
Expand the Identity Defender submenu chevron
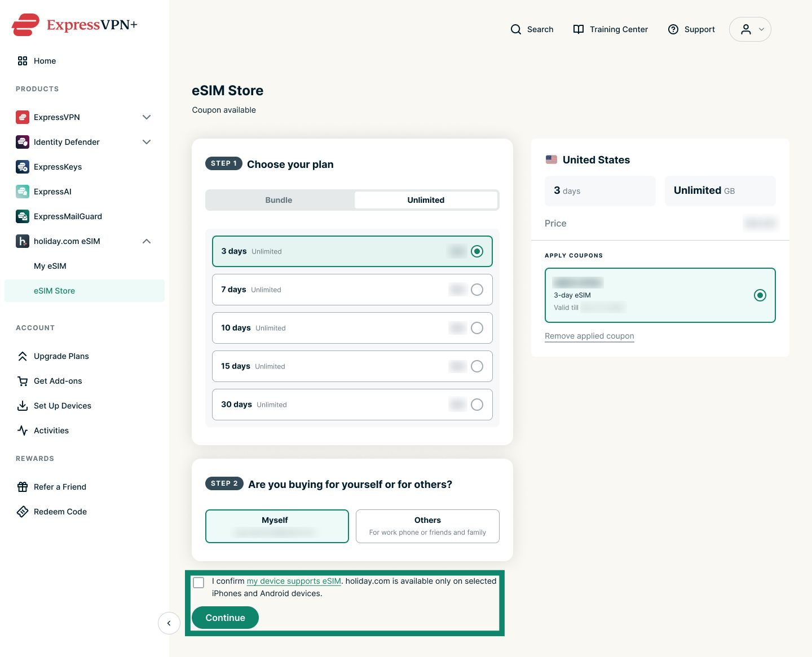coord(147,142)
